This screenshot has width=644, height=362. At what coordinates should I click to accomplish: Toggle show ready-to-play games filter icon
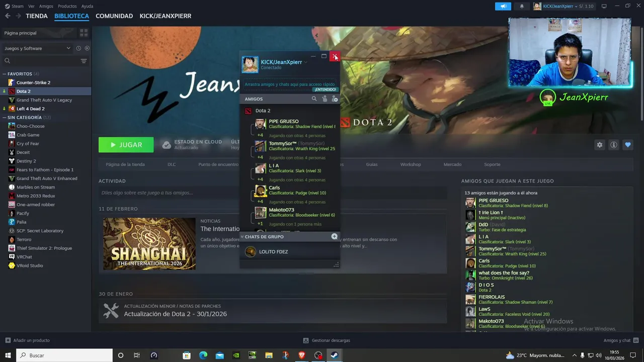[87, 48]
